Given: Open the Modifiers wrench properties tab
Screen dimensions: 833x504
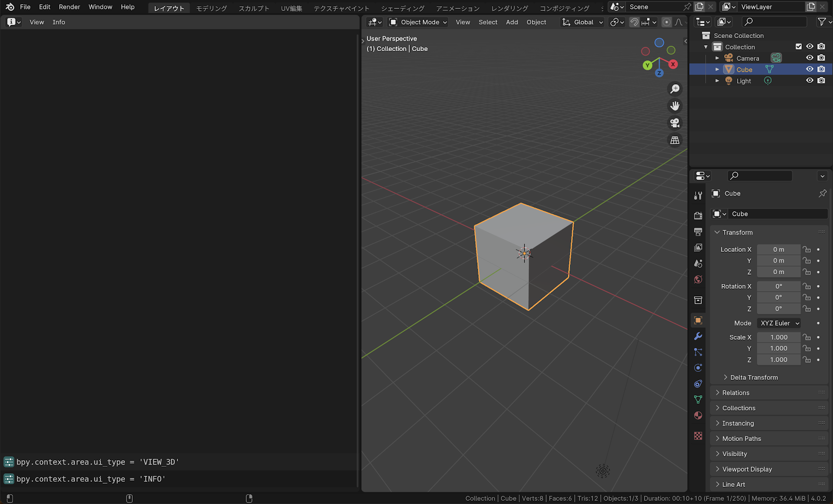Looking at the screenshot, I should point(698,337).
